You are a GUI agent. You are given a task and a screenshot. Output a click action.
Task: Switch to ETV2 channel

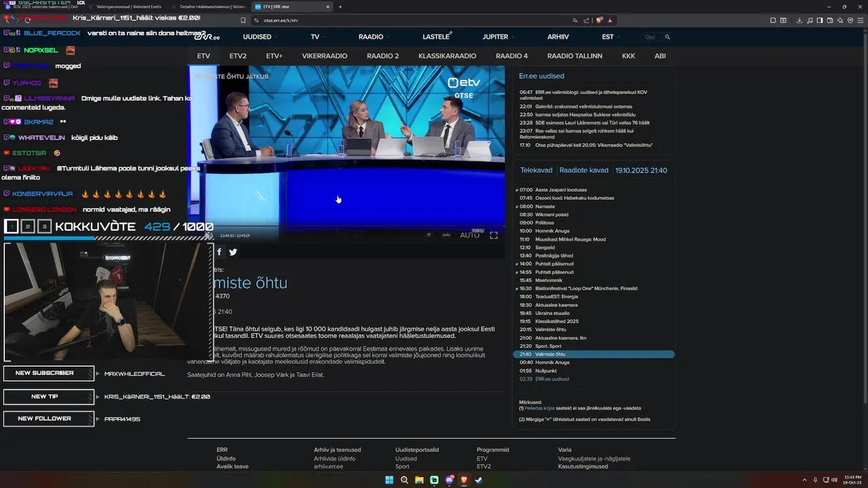(x=238, y=56)
